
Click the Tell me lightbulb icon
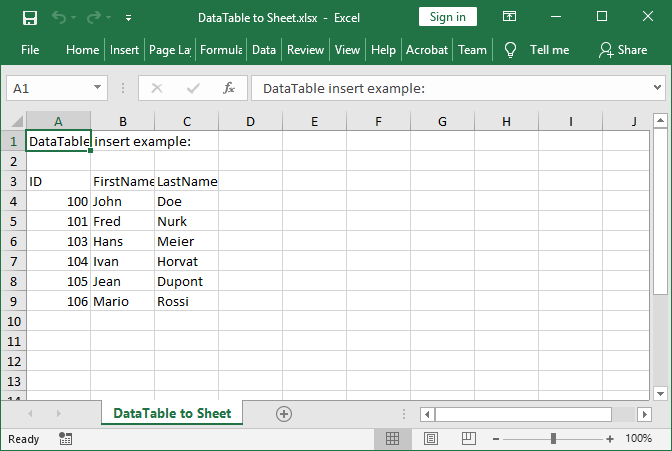pyautogui.click(x=510, y=50)
